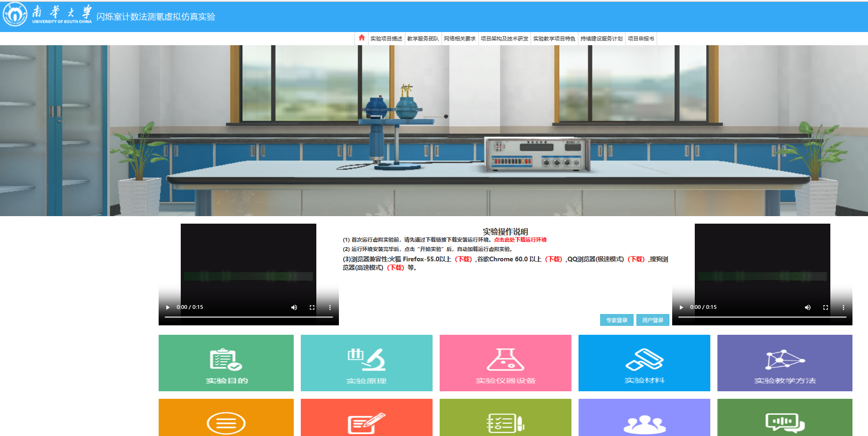The image size is (868, 436).
Task: Click the light purple tile with people icon
Action: [644, 418]
